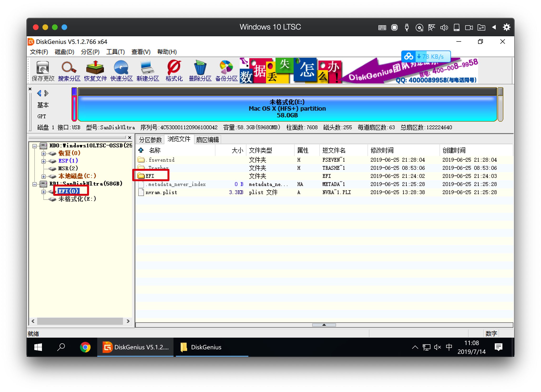Select the EFI(0) partition in tree
Image resolution: width=541 pixels, height=392 pixels.
pyautogui.click(x=68, y=191)
